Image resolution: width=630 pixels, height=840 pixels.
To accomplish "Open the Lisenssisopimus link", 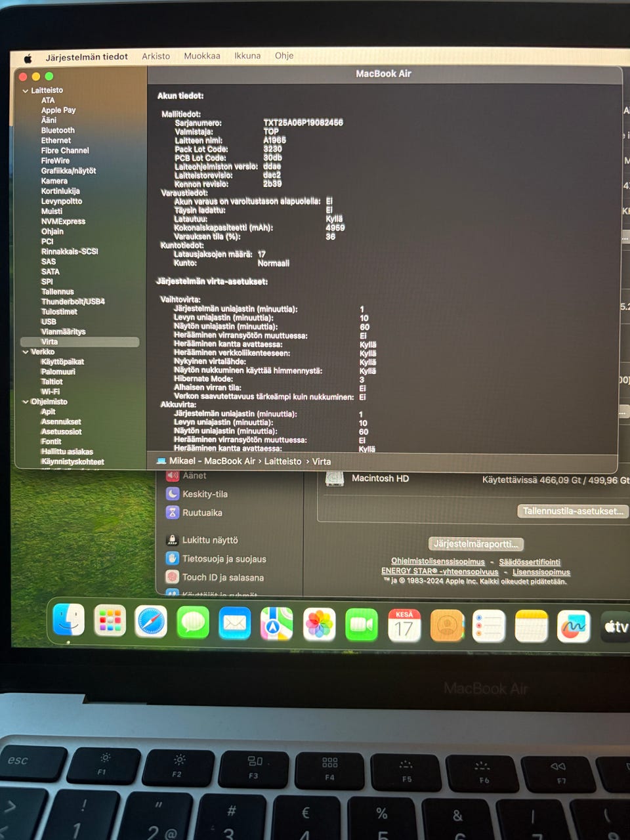I will coord(541,572).
